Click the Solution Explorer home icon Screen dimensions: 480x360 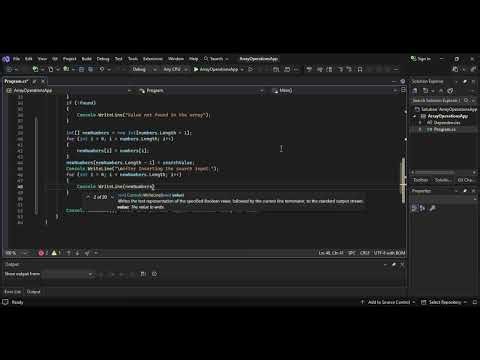pos(415,91)
